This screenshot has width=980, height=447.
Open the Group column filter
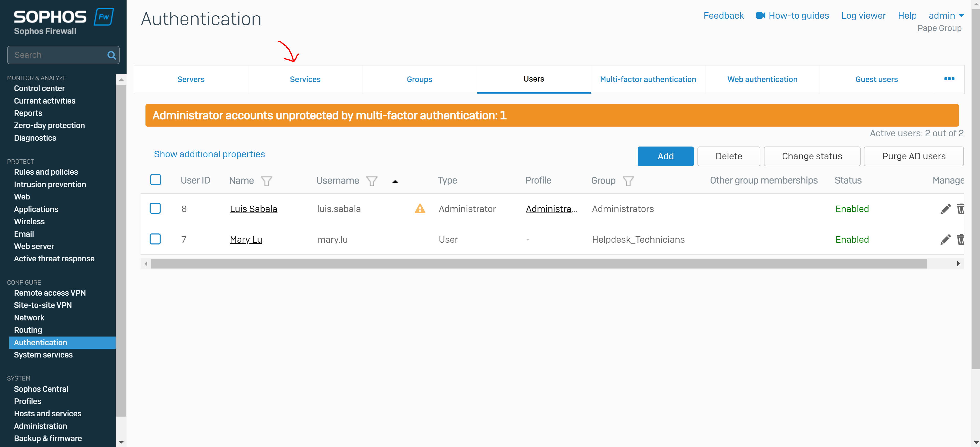click(628, 181)
